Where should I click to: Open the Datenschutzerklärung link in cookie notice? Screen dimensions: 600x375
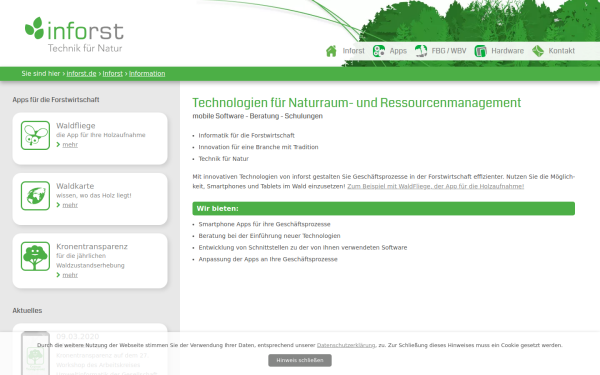coord(346,345)
